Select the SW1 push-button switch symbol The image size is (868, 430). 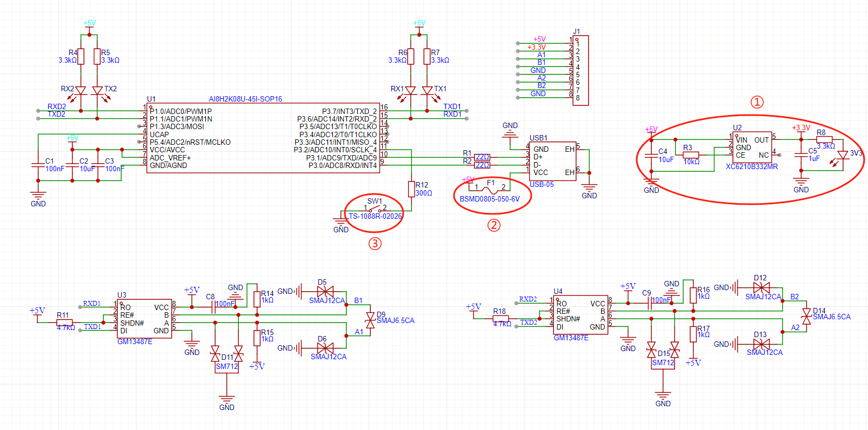click(375, 210)
